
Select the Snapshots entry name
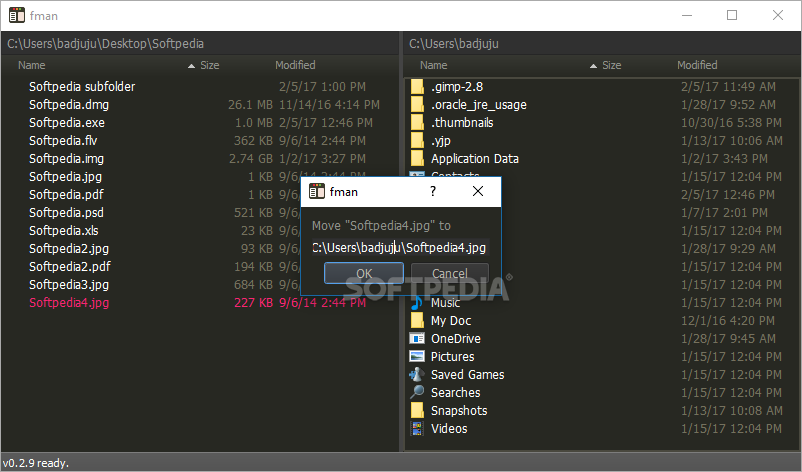click(459, 410)
